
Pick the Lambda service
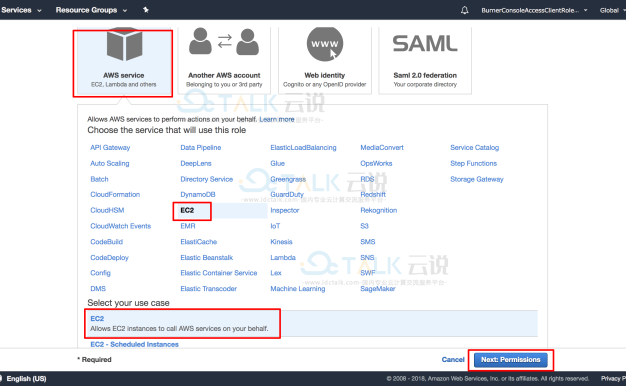click(x=283, y=257)
